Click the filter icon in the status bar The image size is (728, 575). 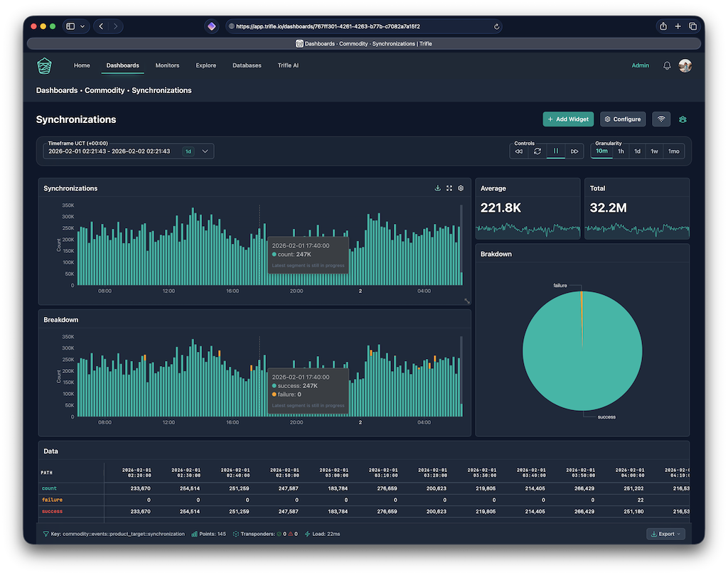tap(45, 533)
